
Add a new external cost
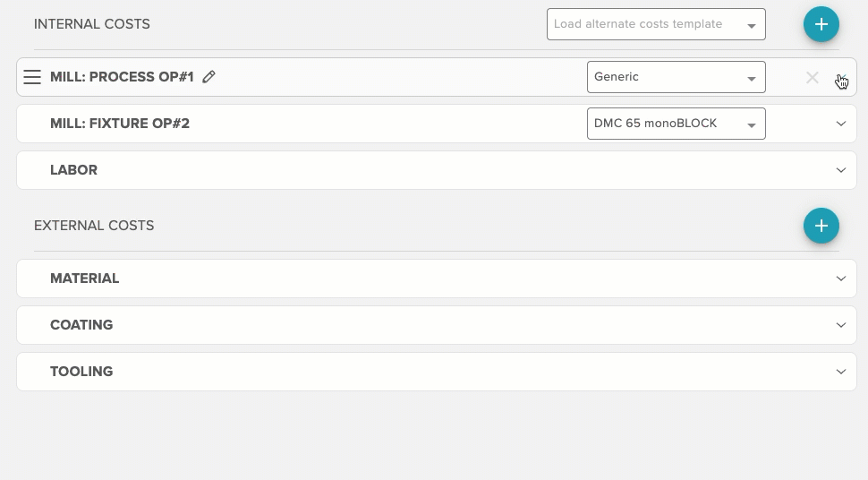point(821,226)
